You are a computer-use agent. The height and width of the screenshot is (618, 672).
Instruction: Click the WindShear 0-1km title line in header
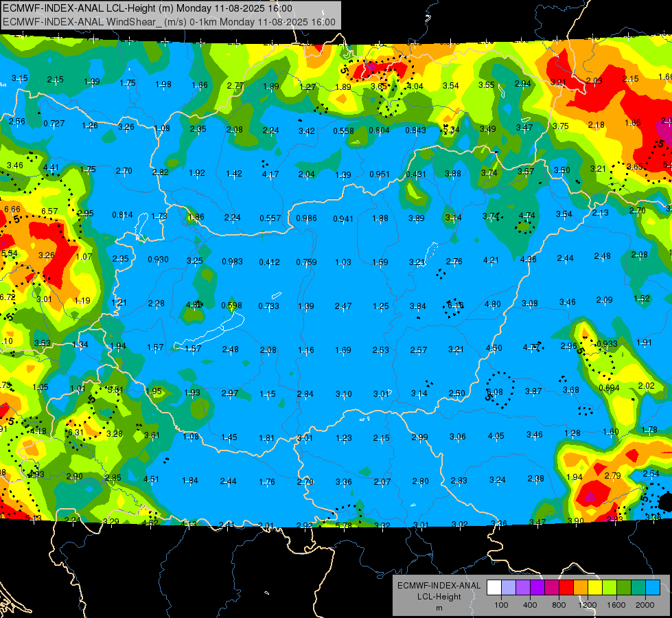coord(169,22)
